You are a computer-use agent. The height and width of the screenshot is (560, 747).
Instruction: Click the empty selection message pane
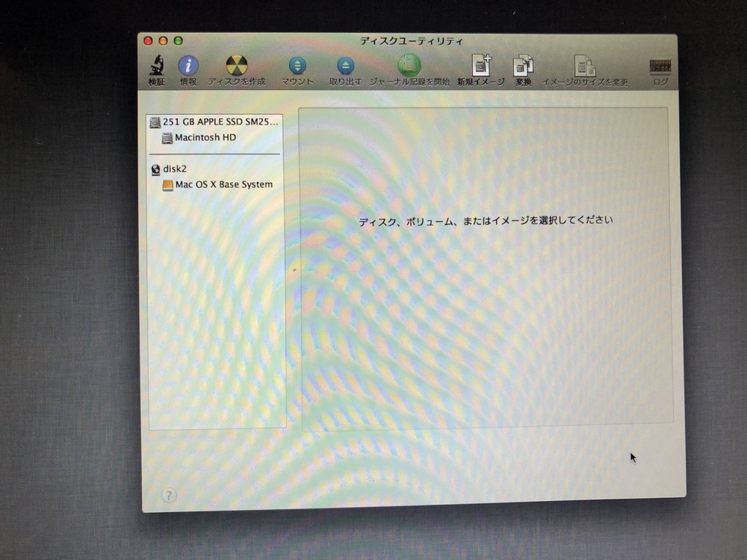(485, 220)
